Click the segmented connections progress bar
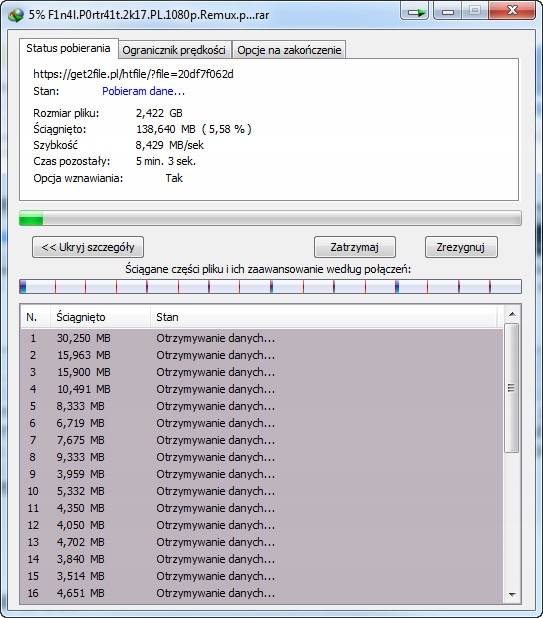543x618 pixels. click(270, 287)
